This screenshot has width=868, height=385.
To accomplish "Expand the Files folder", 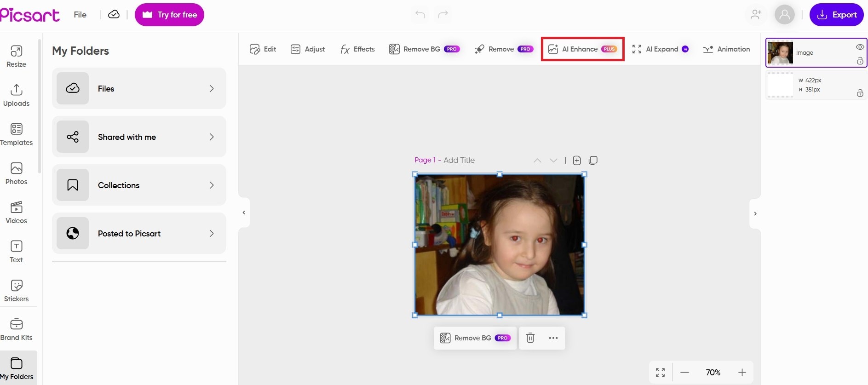I will tap(139, 88).
